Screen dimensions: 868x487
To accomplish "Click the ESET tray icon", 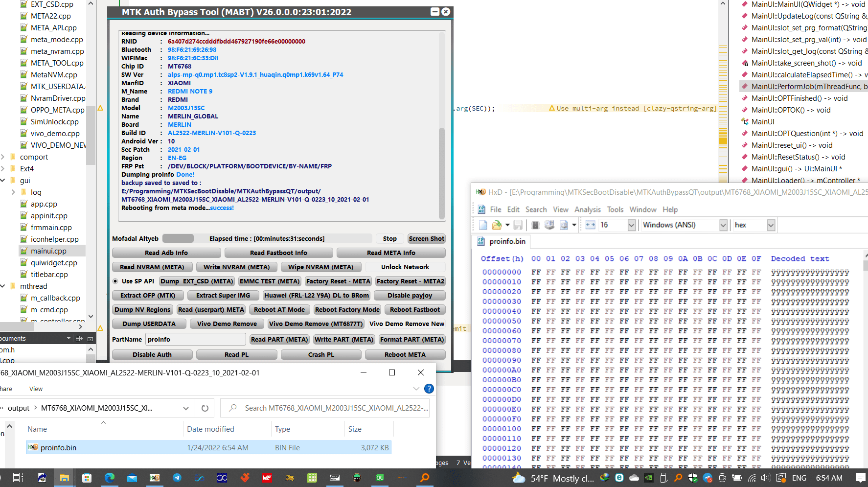I will pos(619,478).
